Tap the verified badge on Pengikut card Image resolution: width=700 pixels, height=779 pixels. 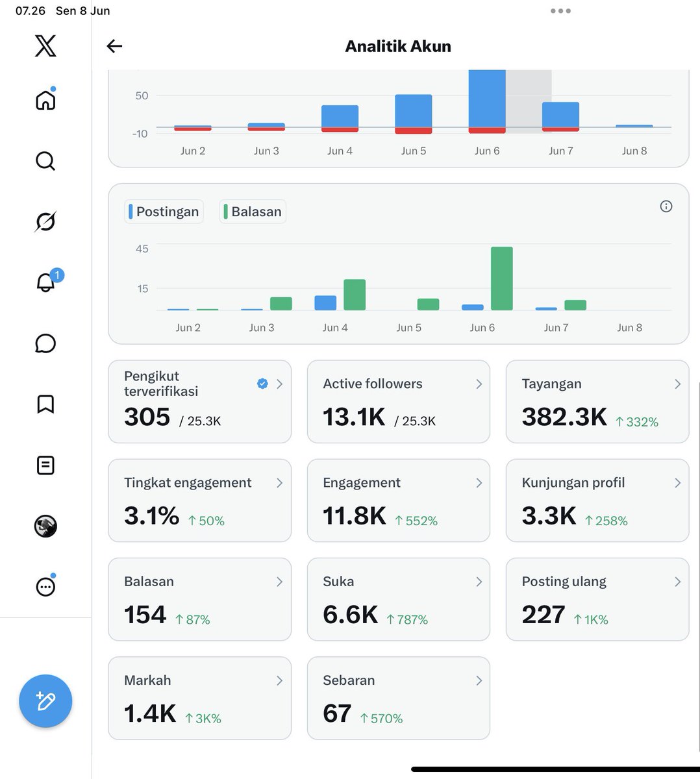(x=262, y=384)
